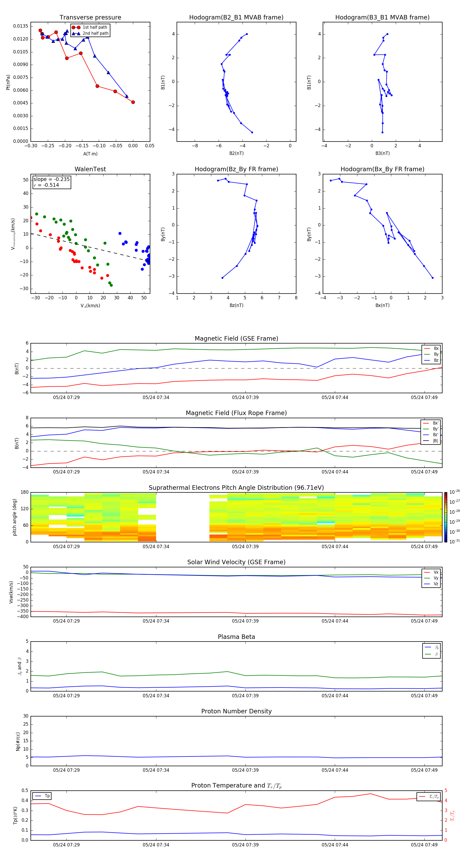Click the "Tp(10^6K)" y-axis label
Image resolution: width=473 pixels, height=868 pixels.
coord(15,815)
